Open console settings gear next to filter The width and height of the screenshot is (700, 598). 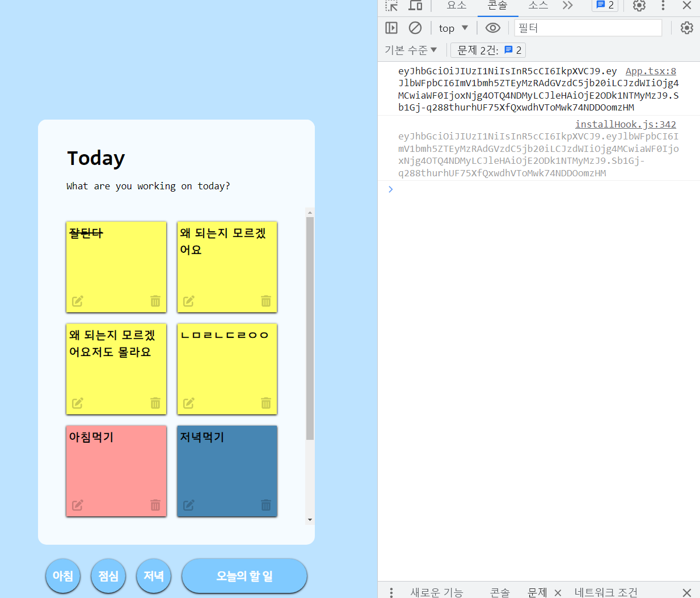click(x=687, y=28)
